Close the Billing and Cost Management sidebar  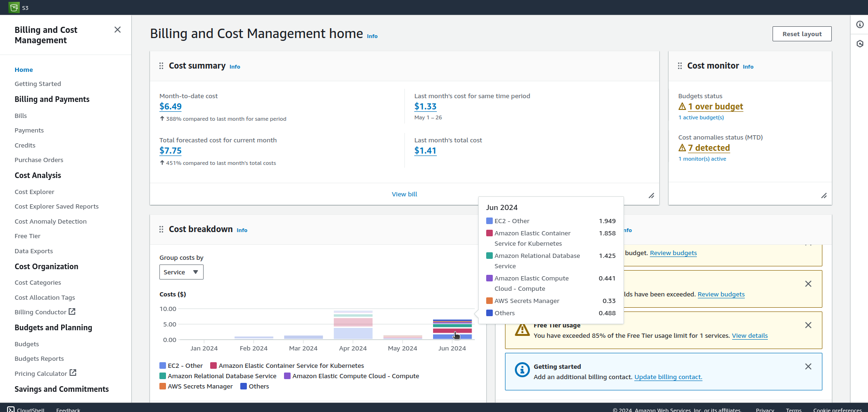click(x=118, y=30)
